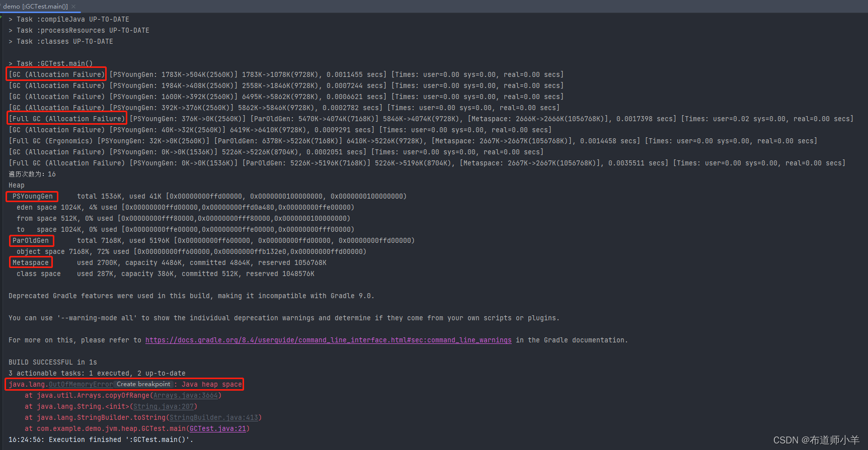Screen dimensions: 868x450
Task: Select the demo [:GCTest.main()] console tab
Action: 36,7
